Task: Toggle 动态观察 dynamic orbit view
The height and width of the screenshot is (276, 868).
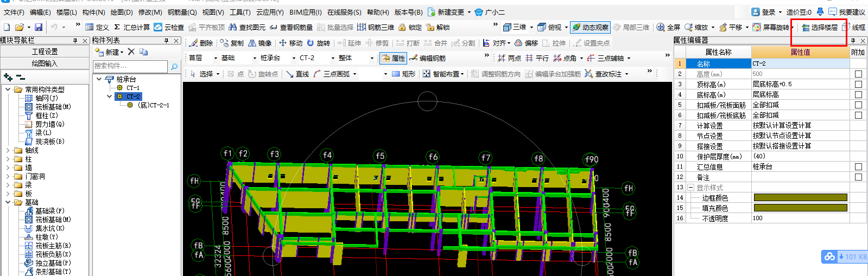Action: 590,27
